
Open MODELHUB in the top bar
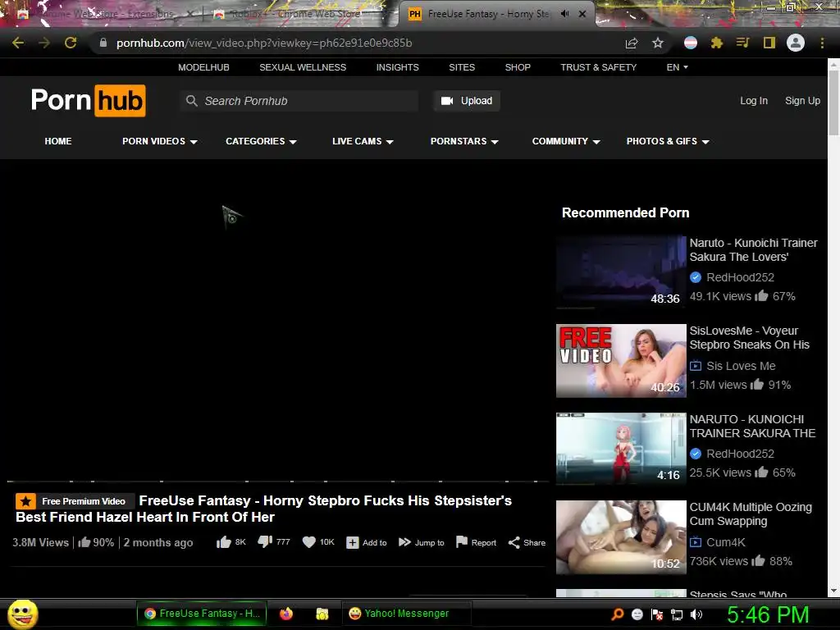(x=203, y=67)
